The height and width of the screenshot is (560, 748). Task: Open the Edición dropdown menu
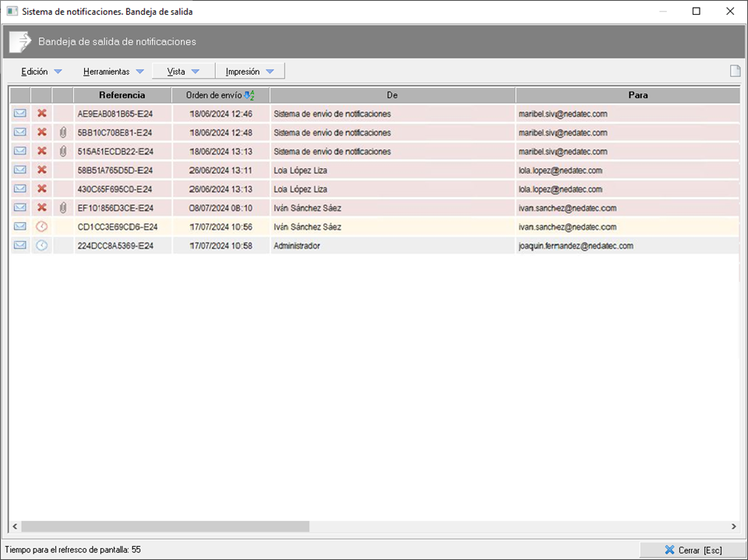coord(41,72)
